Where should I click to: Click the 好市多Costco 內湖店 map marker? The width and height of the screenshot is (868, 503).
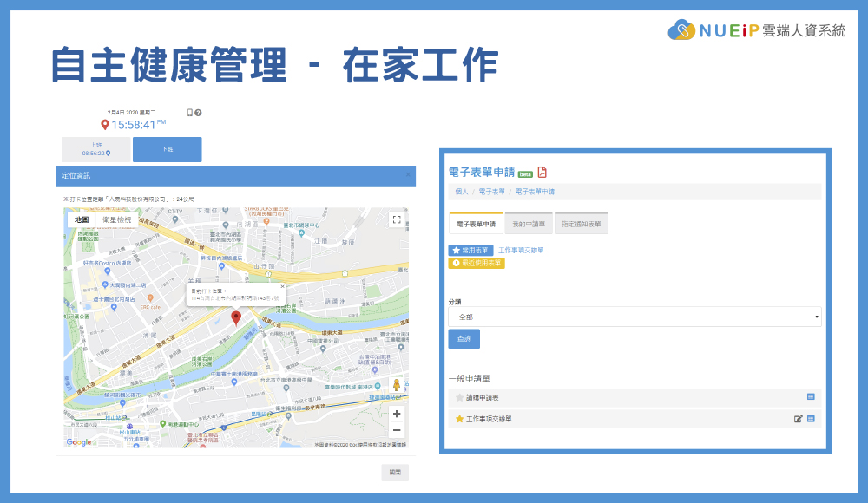(107, 271)
